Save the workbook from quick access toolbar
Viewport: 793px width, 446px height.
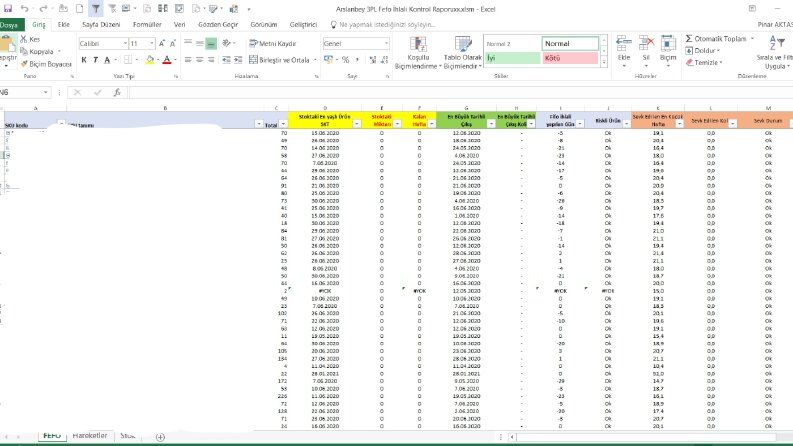pyautogui.click(x=8, y=9)
